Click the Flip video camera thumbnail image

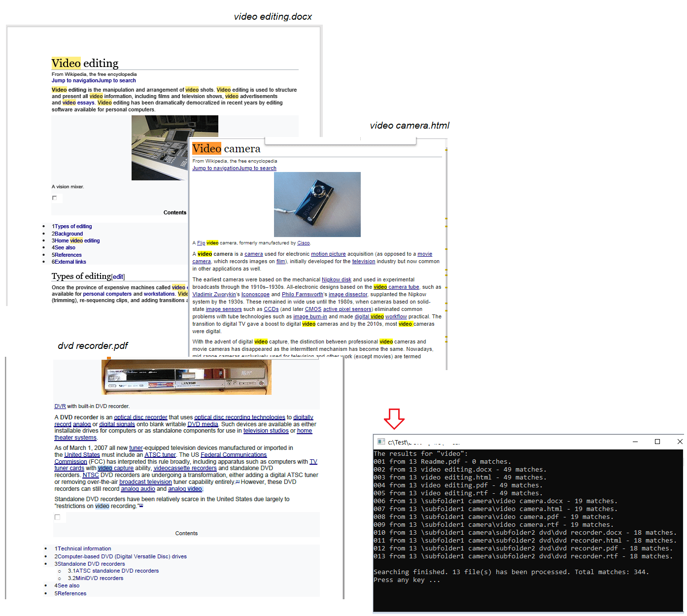pos(317,204)
